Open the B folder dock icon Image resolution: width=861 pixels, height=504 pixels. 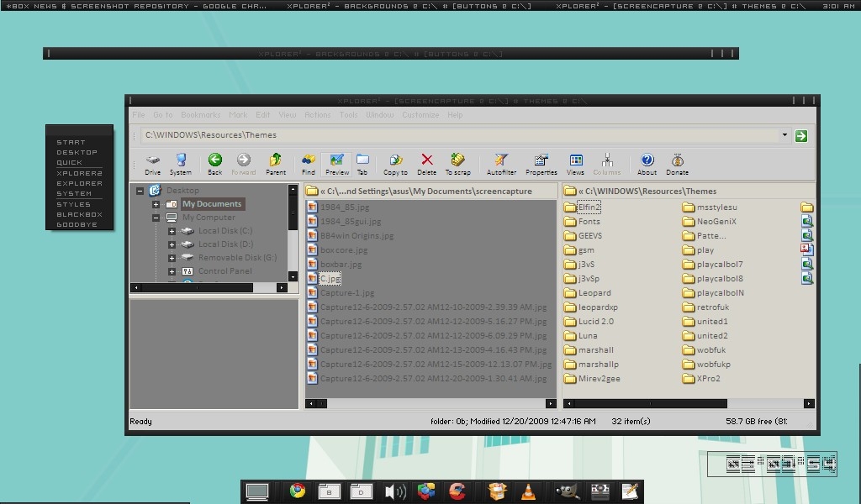[329, 491]
